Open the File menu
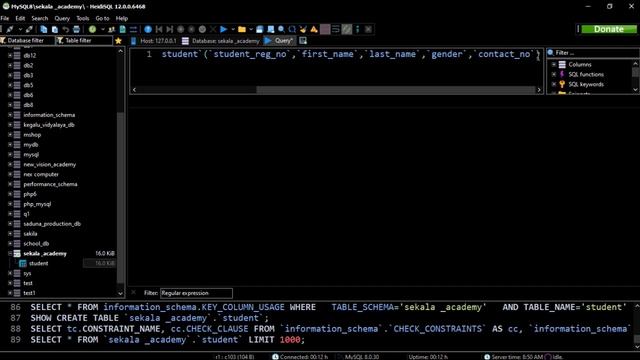640x360 pixels. click(x=5, y=18)
